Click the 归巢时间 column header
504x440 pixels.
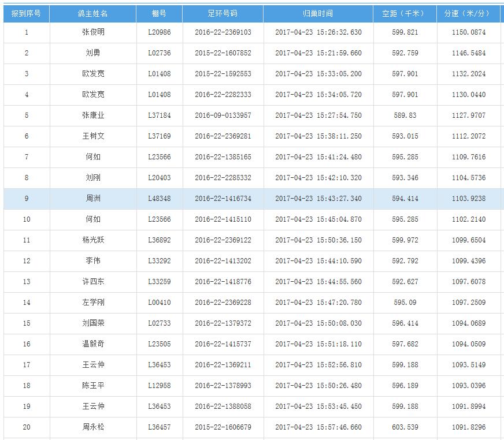coord(318,13)
